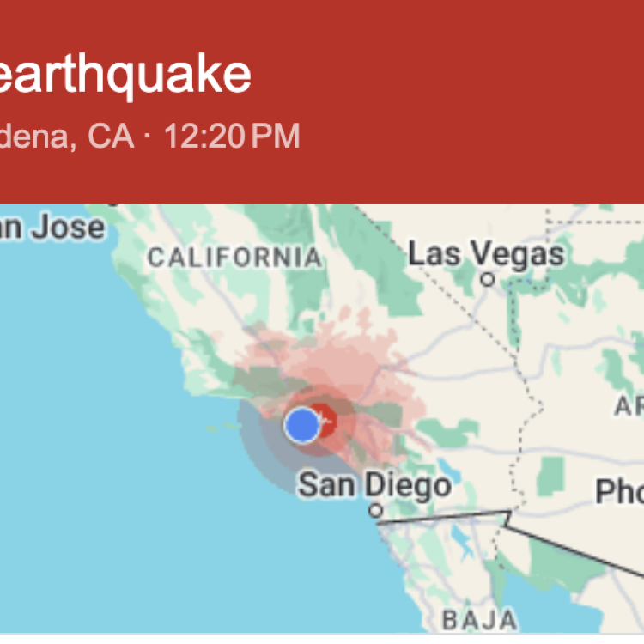This screenshot has width=644, height=644.
Task: Click the blue current location dot
Action: click(x=302, y=426)
